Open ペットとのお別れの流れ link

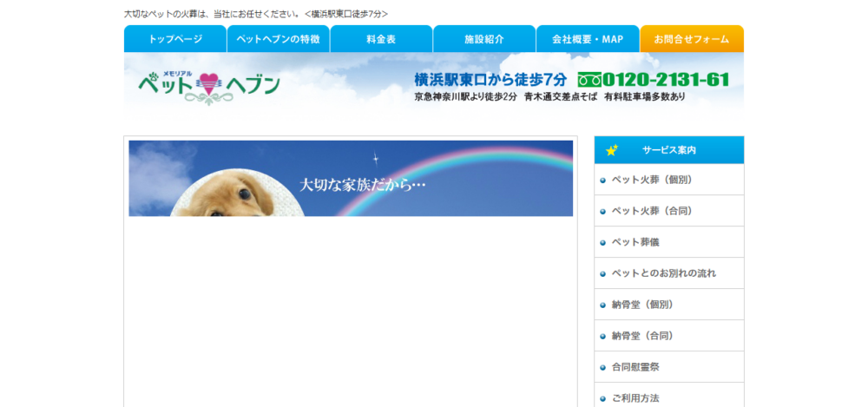[669, 273]
